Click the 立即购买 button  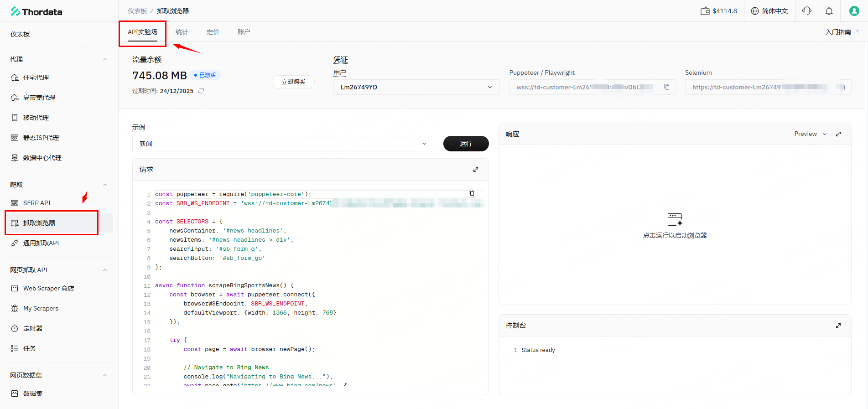293,82
